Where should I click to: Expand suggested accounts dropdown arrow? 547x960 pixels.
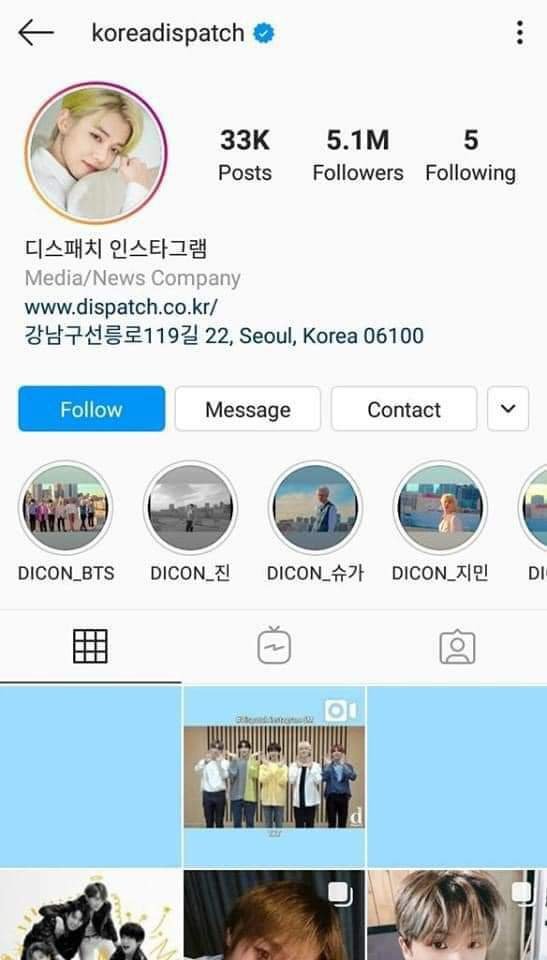pos(508,408)
